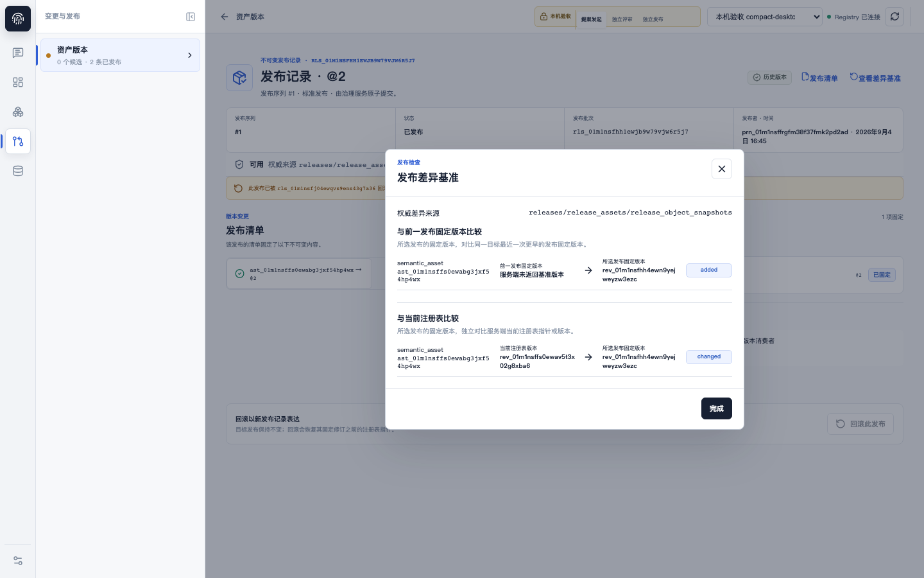Click the 完成 button in dialog
The image size is (924, 578).
click(x=717, y=408)
